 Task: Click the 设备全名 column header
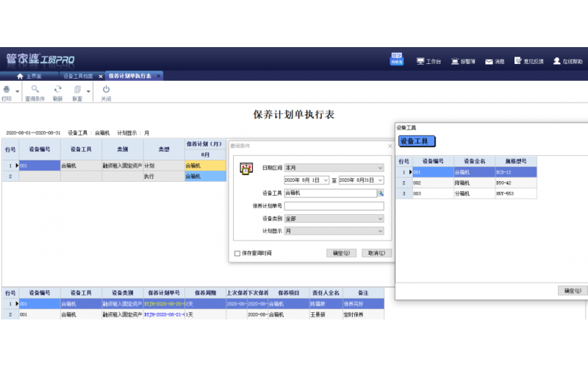(474, 161)
